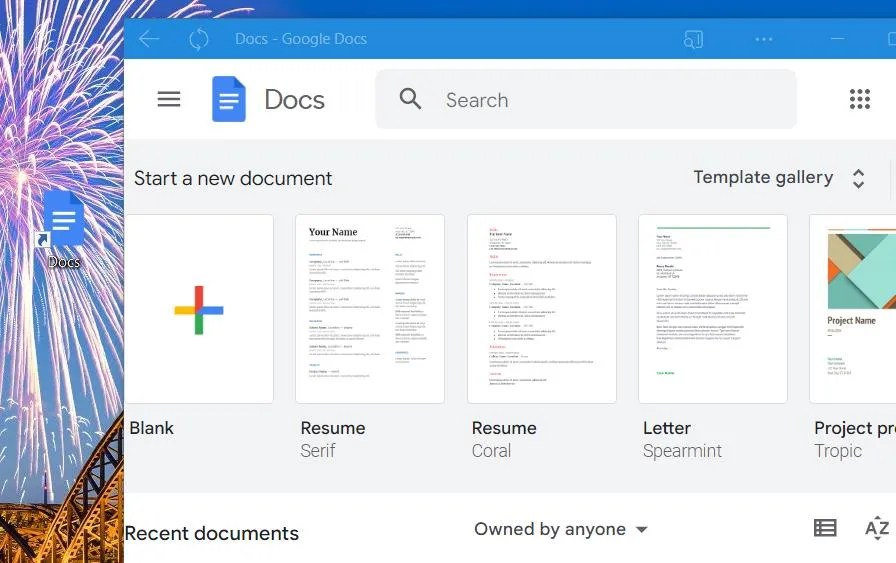This screenshot has height=563, width=896.
Task: Click the cast icon in the title bar
Action: click(693, 39)
